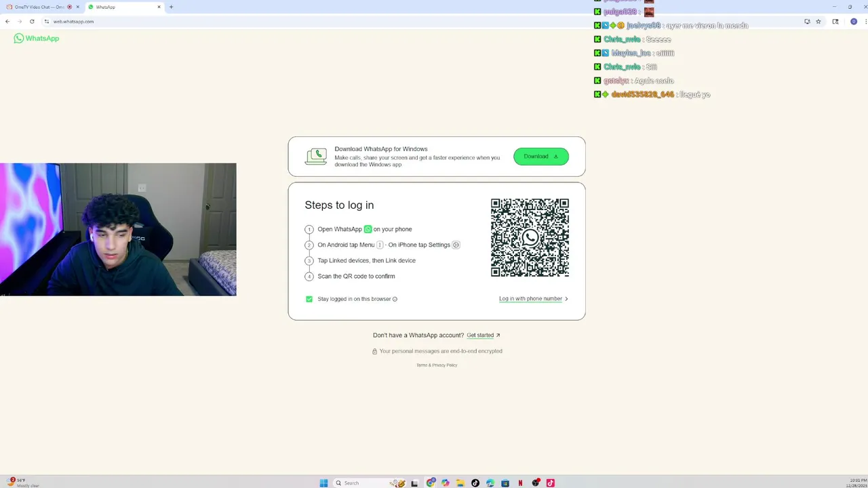Open Microsoft Store from the taskbar
Screen dimensions: 868x488
(x=505, y=483)
